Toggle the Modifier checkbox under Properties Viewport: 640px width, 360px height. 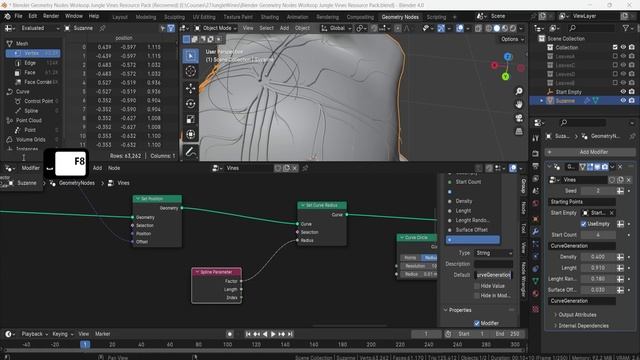pos(477,323)
